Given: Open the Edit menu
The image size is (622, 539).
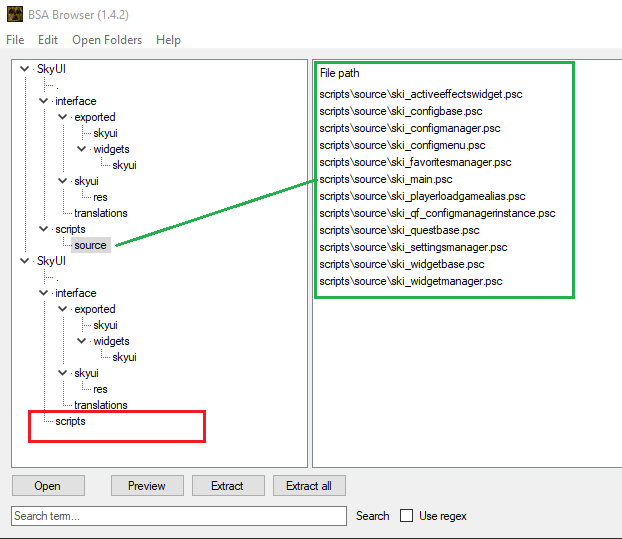Looking at the screenshot, I should pyautogui.click(x=48, y=40).
